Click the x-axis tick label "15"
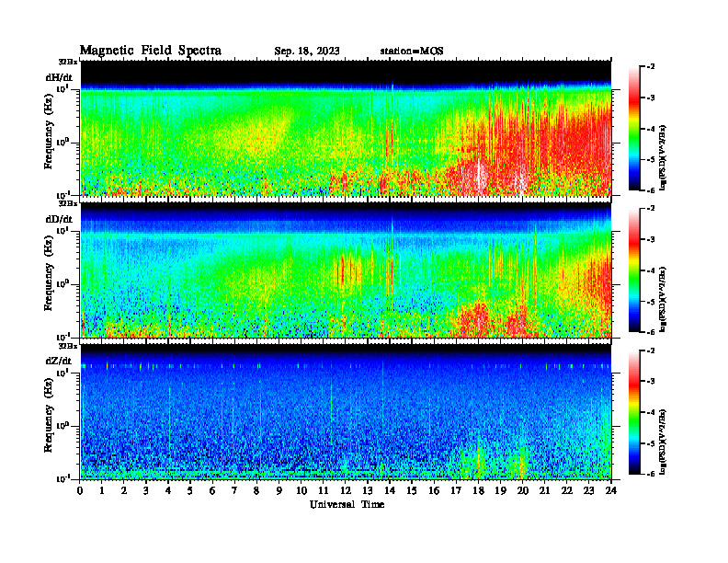The image size is (728, 563). point(413,490)
